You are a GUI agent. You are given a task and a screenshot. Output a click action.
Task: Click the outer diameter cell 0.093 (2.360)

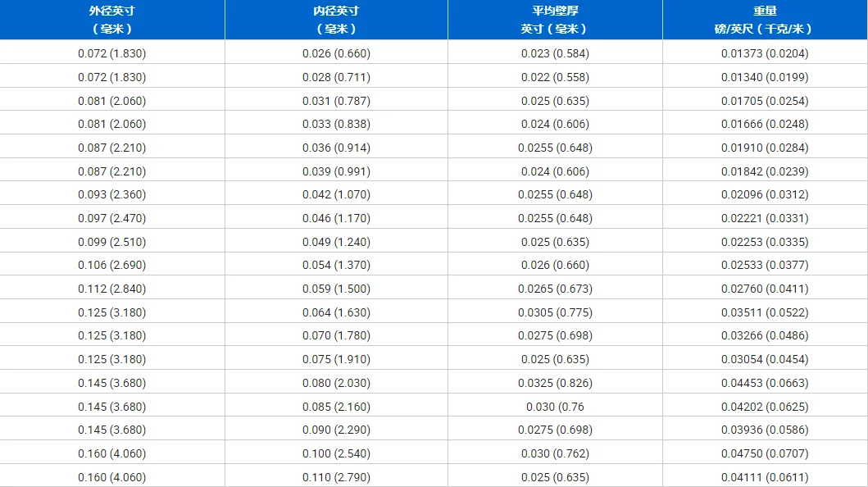point(111,194)
